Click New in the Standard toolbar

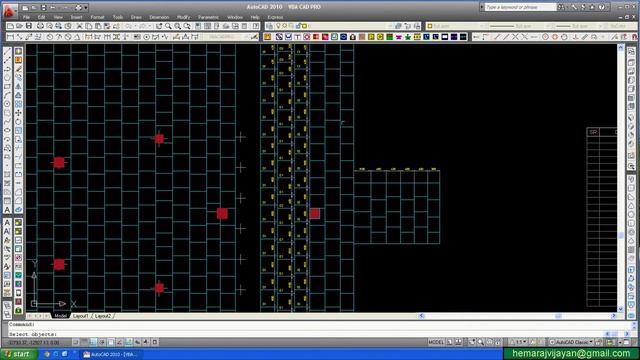[x=10, y=26]
